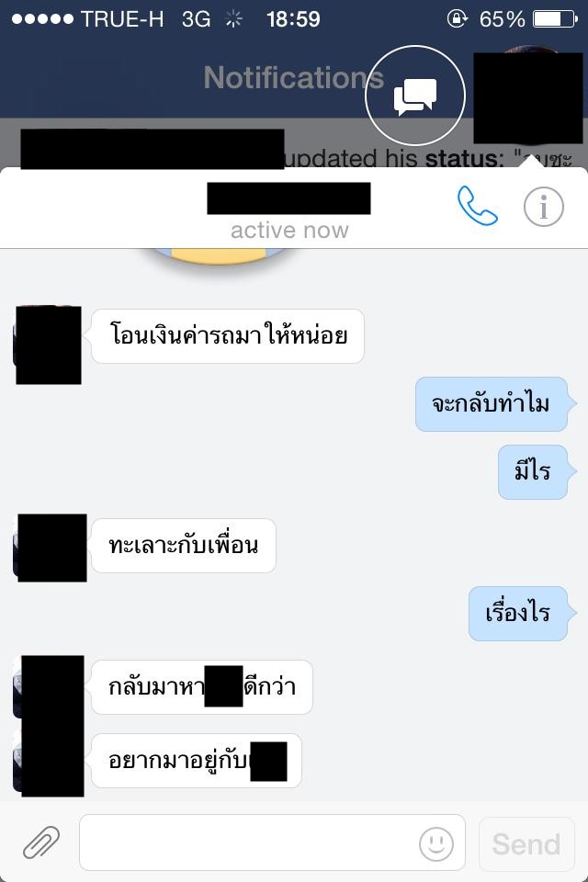Open the smiley emoji picker
The image size is (588, 882).
436,843
